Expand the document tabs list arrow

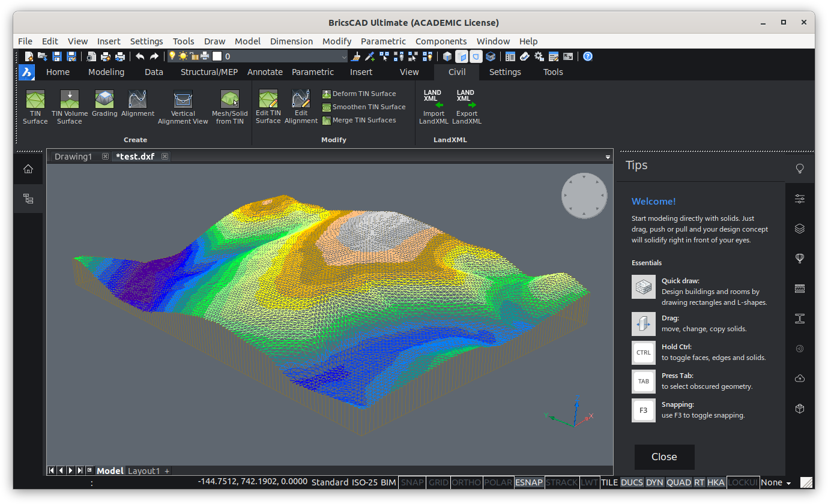tap(608, 157)
